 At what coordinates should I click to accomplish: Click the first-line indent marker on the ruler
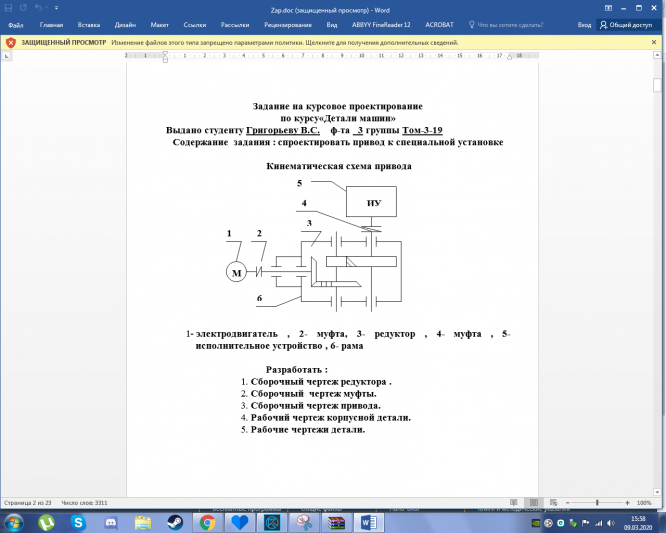(x=165, y=54)
